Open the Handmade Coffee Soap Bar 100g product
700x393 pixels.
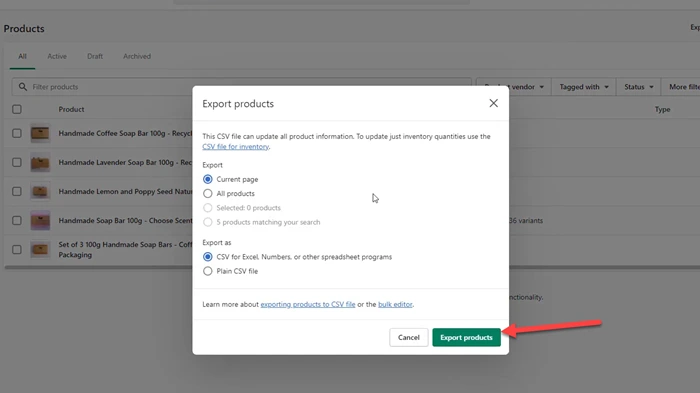tap(125, 134)
